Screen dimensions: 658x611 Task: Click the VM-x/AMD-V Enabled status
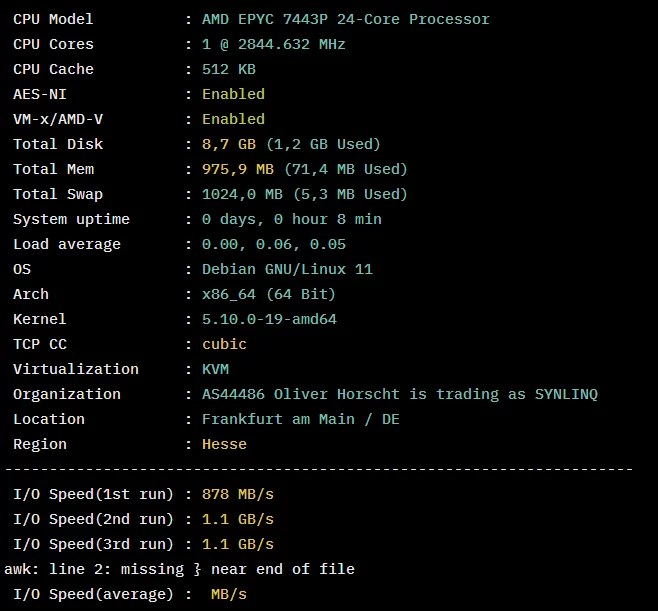click(233, 119)
